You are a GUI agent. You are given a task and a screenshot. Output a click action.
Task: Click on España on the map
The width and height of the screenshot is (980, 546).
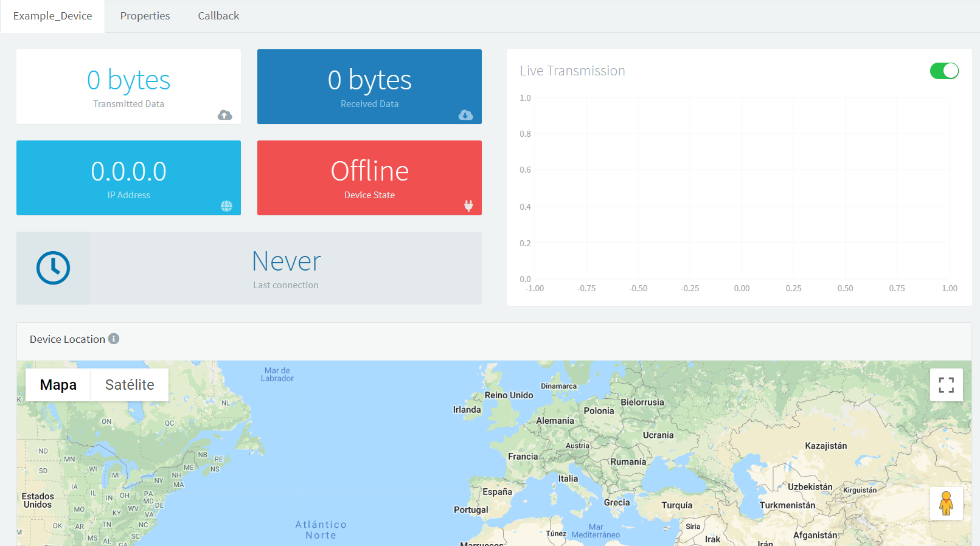tap(497, 492)
